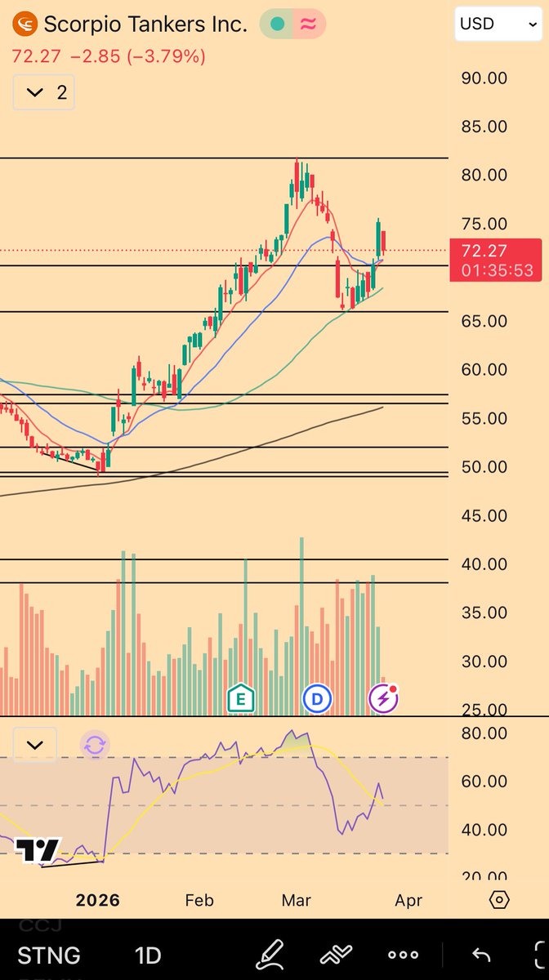Tap the Scorpio Tankers orange logo icon
Screen dimensions: 549x980
pyautogui.click(x=27, y=24)
